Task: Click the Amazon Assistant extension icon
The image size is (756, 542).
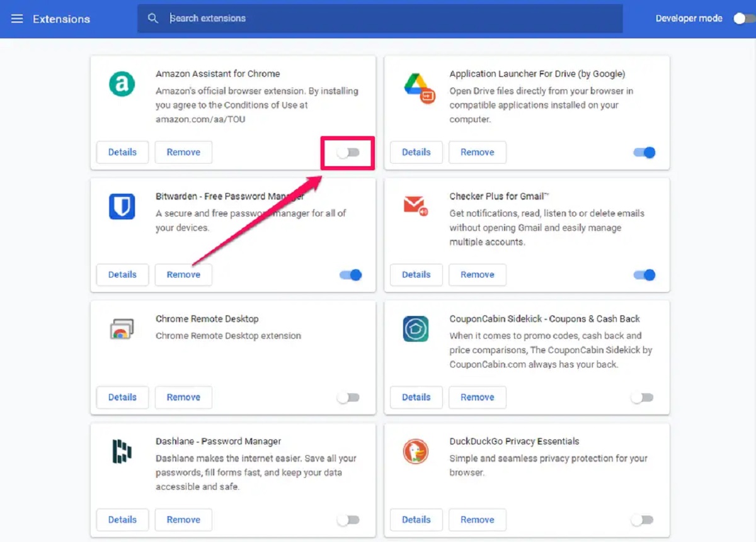Action: pyautogui.click(x=122, y=84)
